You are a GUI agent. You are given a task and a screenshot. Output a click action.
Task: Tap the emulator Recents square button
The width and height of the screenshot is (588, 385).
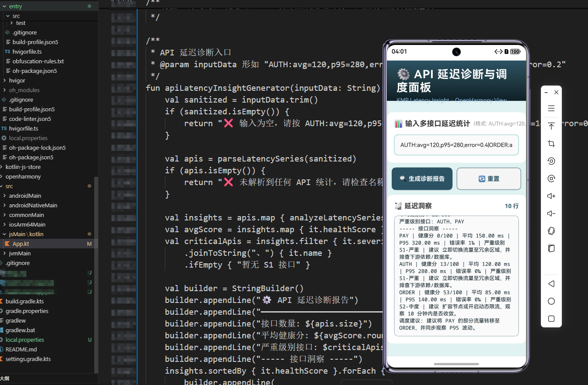coord(551,319)
